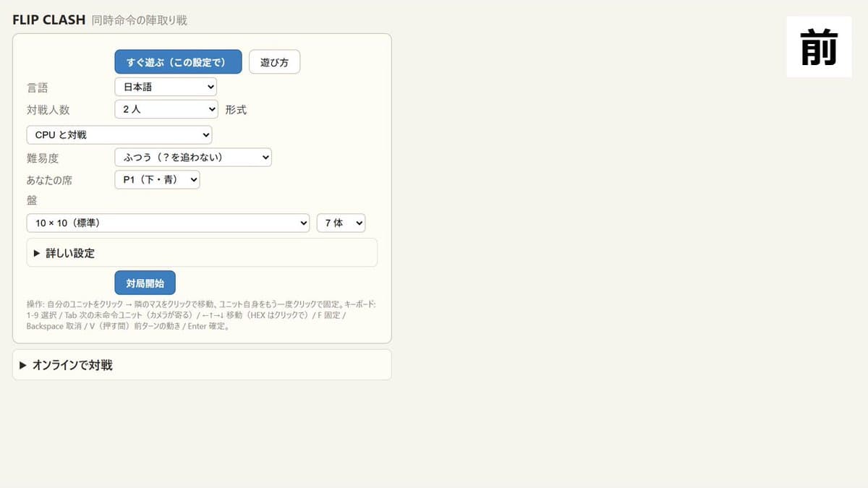Change 難易度 from ふつう
868x488 pixels.
(193, 157)
